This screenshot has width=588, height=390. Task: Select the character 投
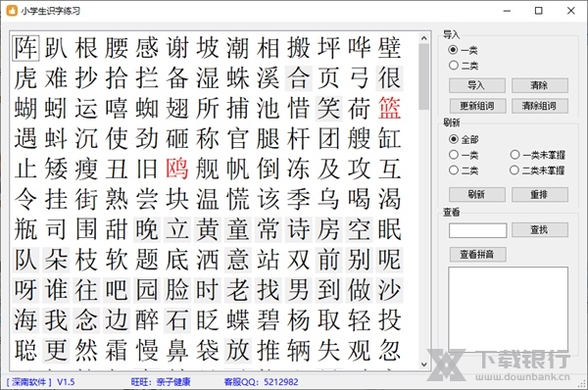389,320
